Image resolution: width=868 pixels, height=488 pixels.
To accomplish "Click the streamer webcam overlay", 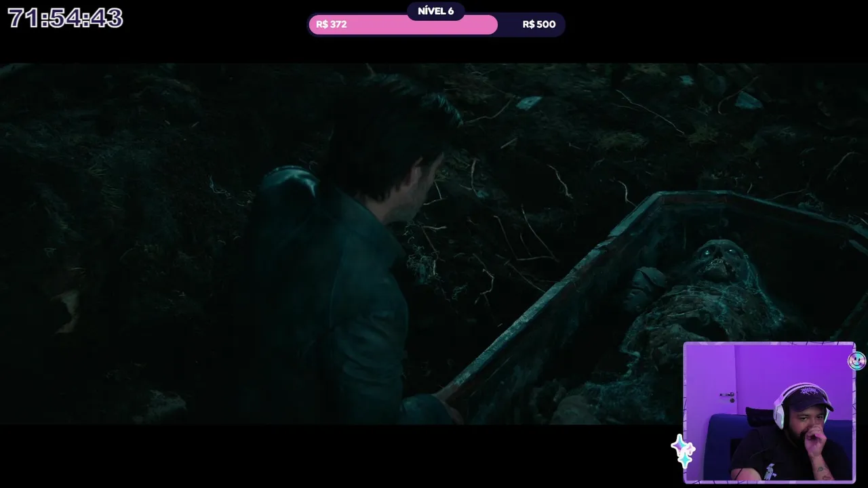I will tap(769, 413).
